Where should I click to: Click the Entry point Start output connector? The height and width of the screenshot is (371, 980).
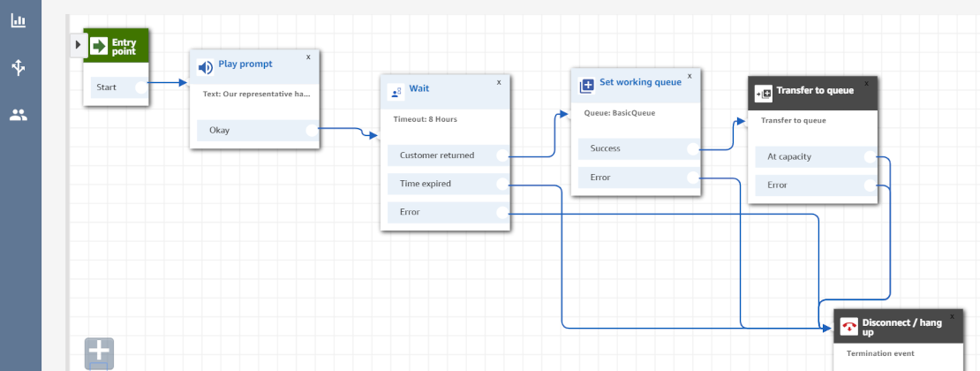pyautogui.click(x=140, y=87)
